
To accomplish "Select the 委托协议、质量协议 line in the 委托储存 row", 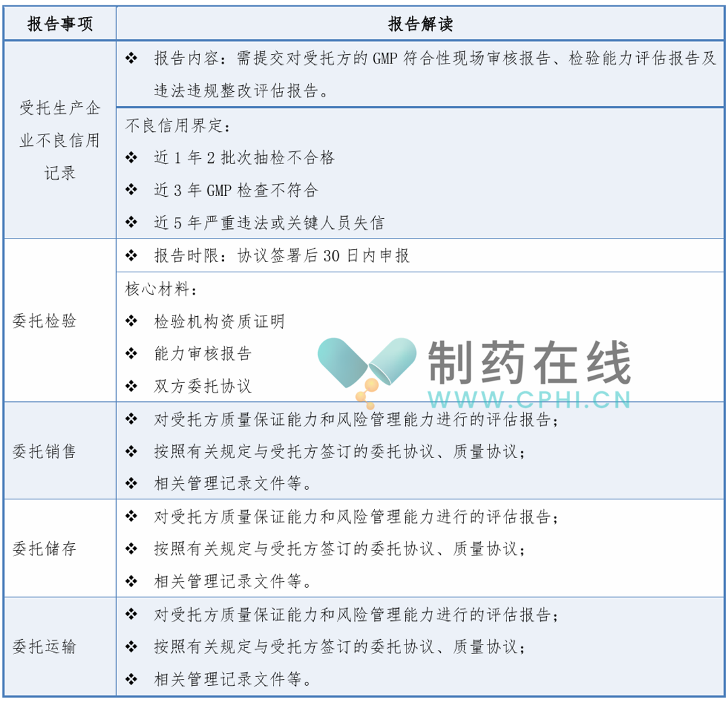I will [x=340, y=549].
